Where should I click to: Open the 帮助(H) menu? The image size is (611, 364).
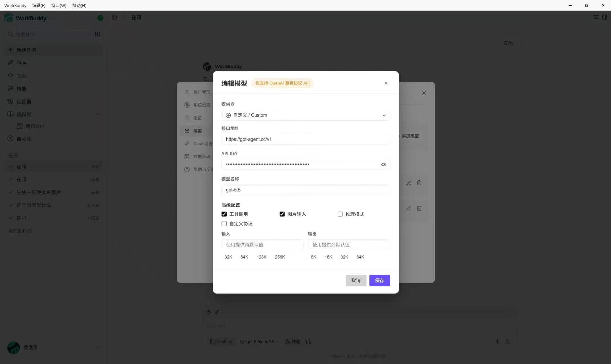click(79, 5)
